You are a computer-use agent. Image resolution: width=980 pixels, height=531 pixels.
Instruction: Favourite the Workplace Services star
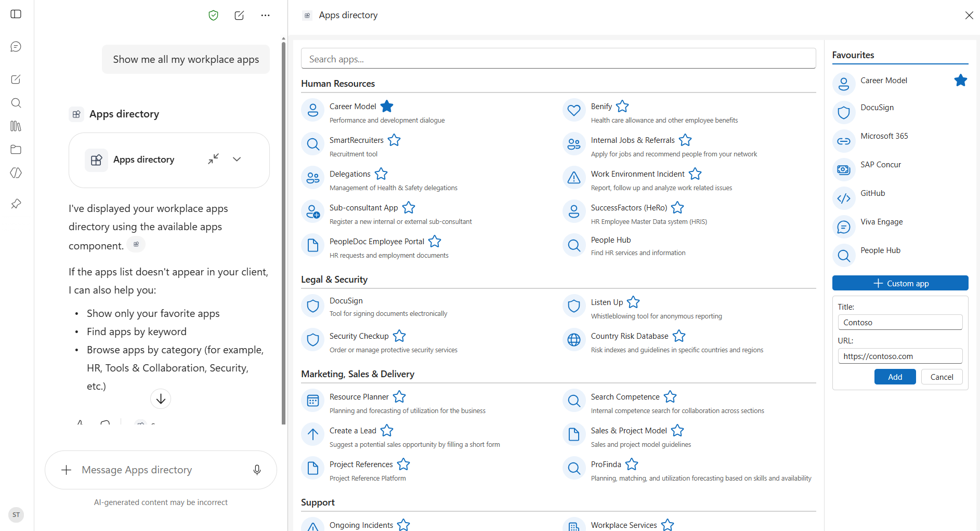point(668,525)
